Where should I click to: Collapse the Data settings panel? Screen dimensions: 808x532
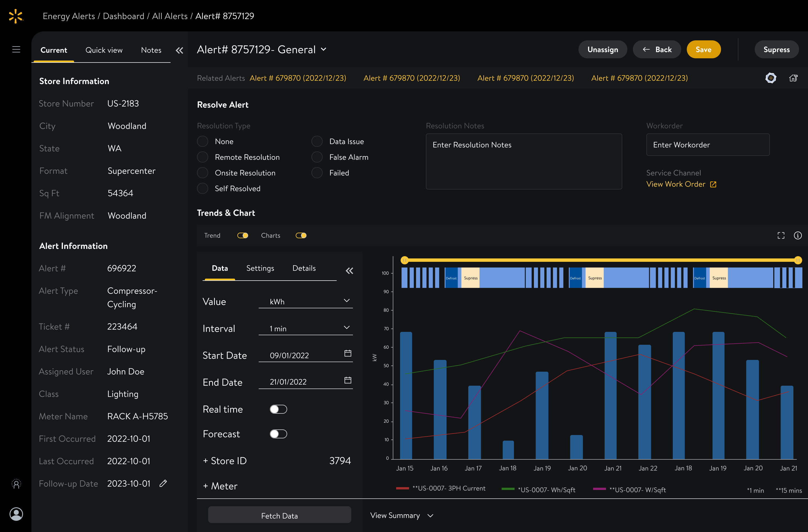(349, 271)
